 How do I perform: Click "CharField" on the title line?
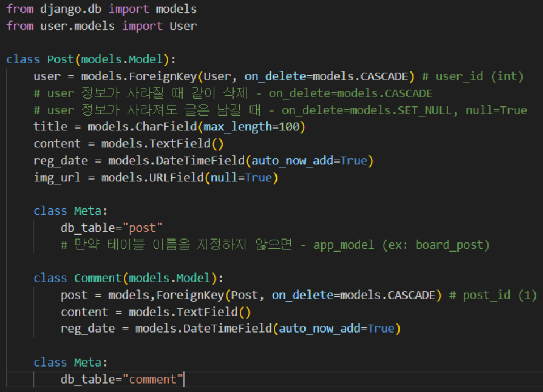(166, 127)
